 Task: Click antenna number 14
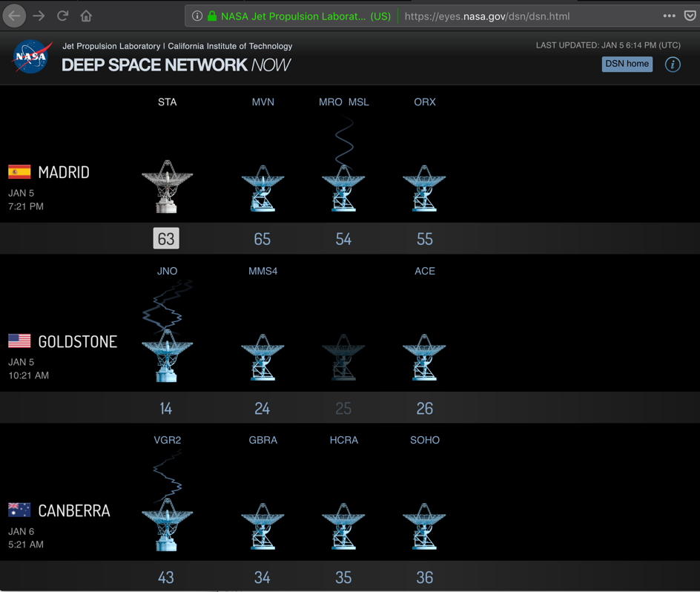[165, 408]
